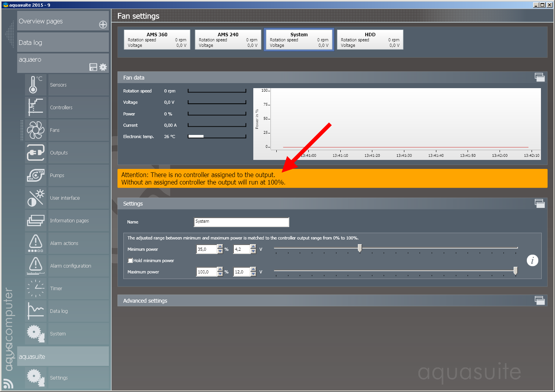Open the Information pages icon

point(36,220)
